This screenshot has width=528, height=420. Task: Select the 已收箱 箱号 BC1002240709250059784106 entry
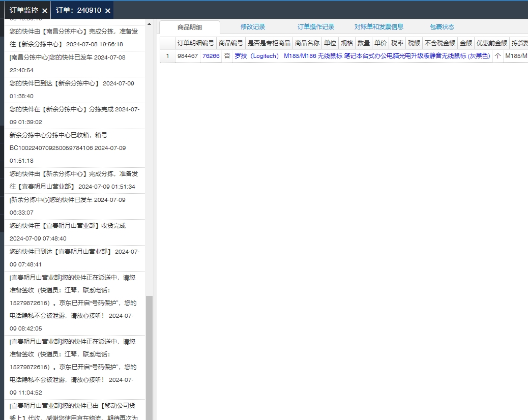(75, 148)
